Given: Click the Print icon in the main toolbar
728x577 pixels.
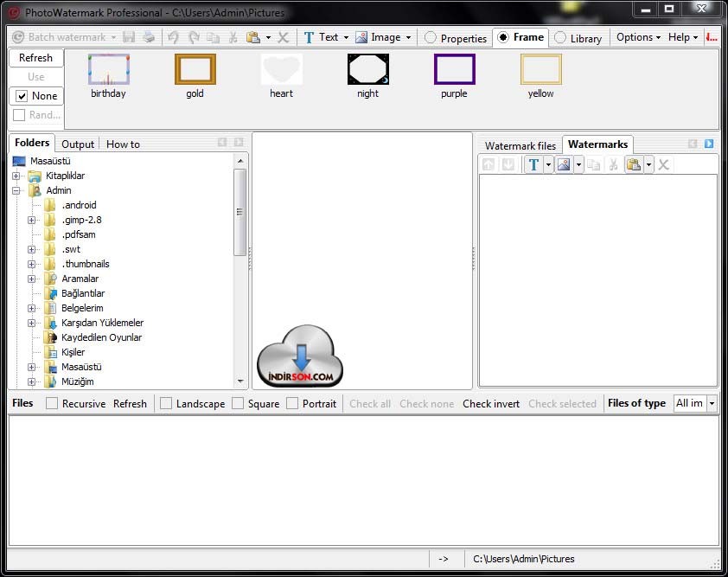Looking at the screenshot, I should tap(149, 37).
